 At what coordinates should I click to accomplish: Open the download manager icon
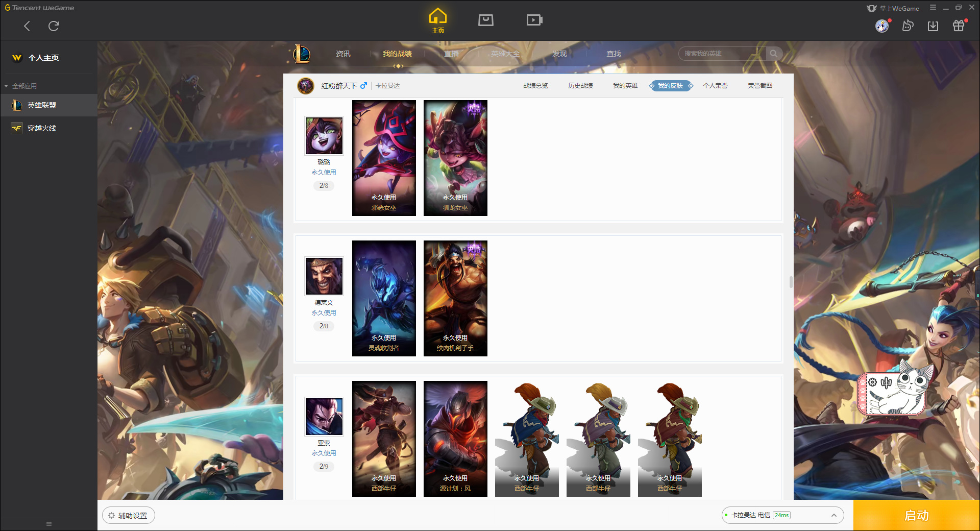[x=933, y=26]
